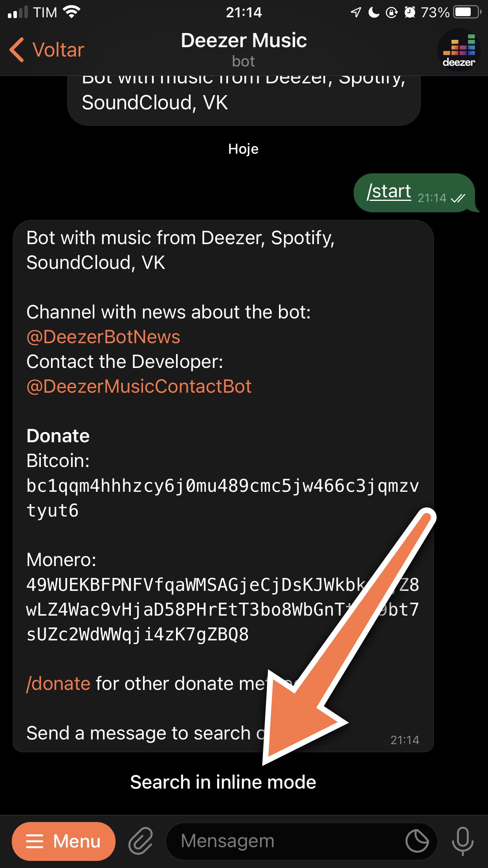Tap the microphone voice message icon
Viewport: 488px width, 868px height.
click(462, 841)
